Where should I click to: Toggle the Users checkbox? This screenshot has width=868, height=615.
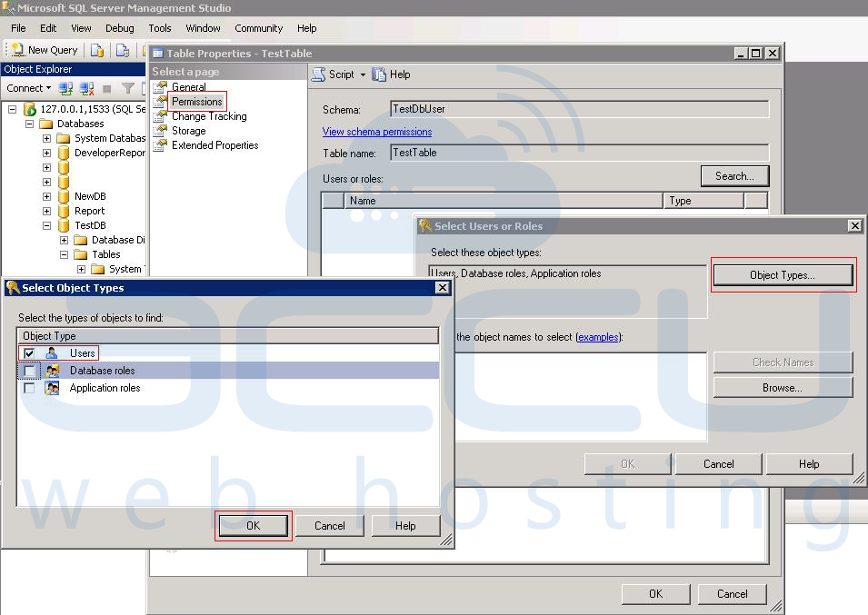[29, 352]
